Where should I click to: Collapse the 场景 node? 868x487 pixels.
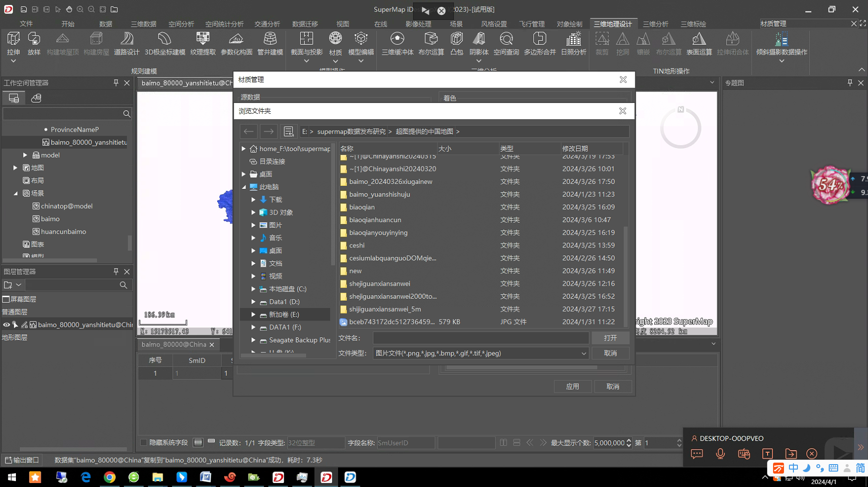15,193
